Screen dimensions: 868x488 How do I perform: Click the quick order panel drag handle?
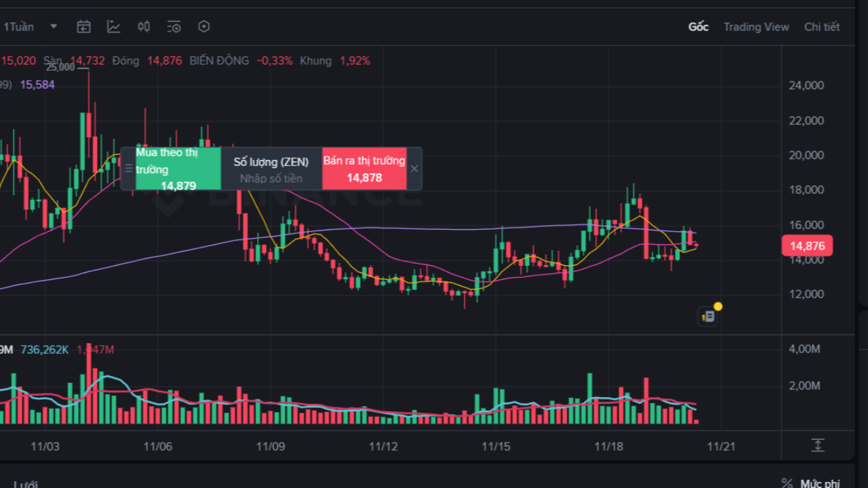[x=129, y=169]
